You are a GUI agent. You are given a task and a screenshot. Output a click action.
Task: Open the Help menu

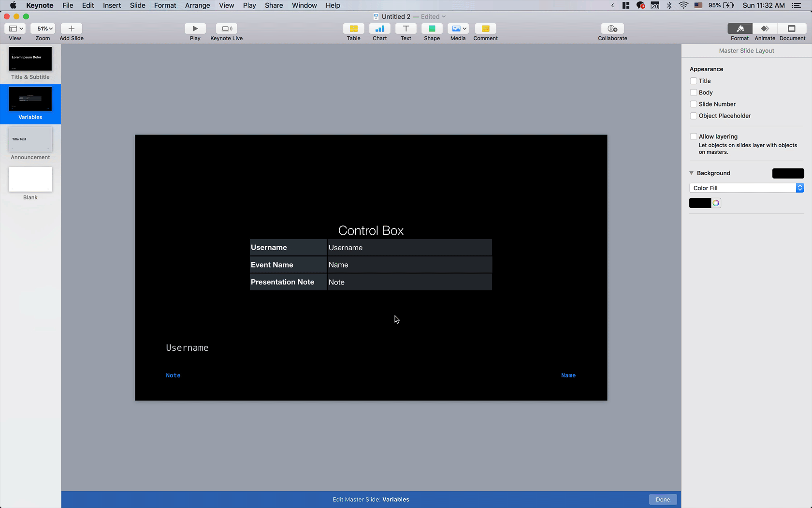pos(333,5)
